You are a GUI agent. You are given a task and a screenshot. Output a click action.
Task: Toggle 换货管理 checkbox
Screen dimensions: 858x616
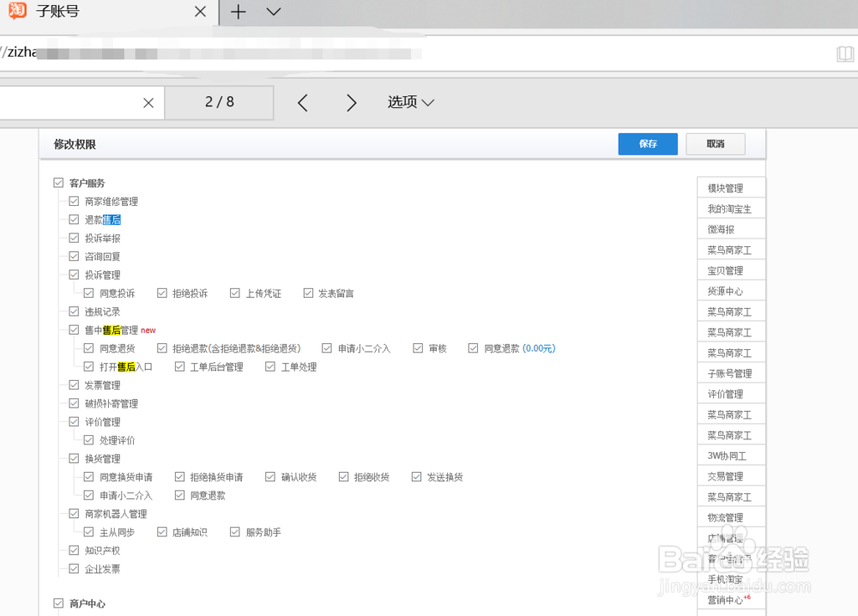(x=74, y=458)
